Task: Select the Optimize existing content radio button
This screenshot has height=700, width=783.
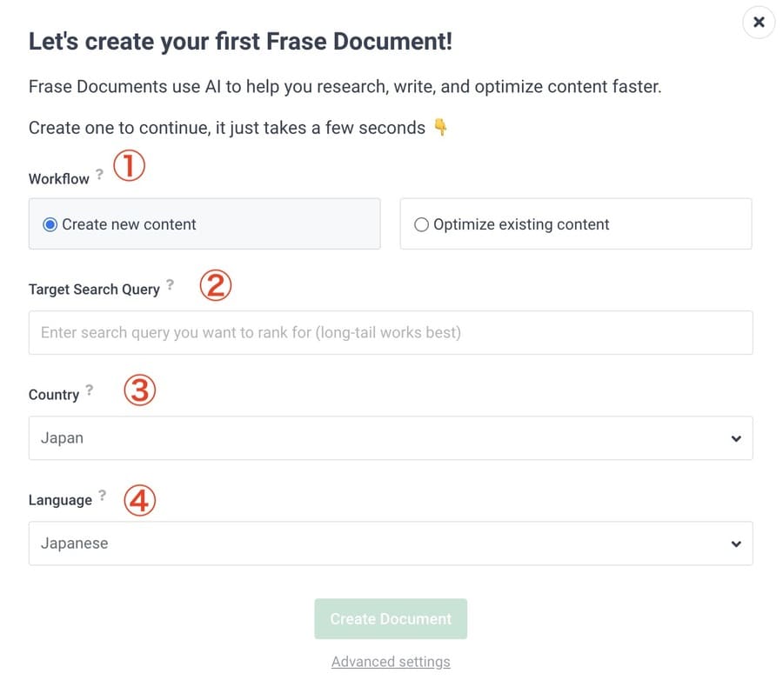Action: click(x=421, y=224)
